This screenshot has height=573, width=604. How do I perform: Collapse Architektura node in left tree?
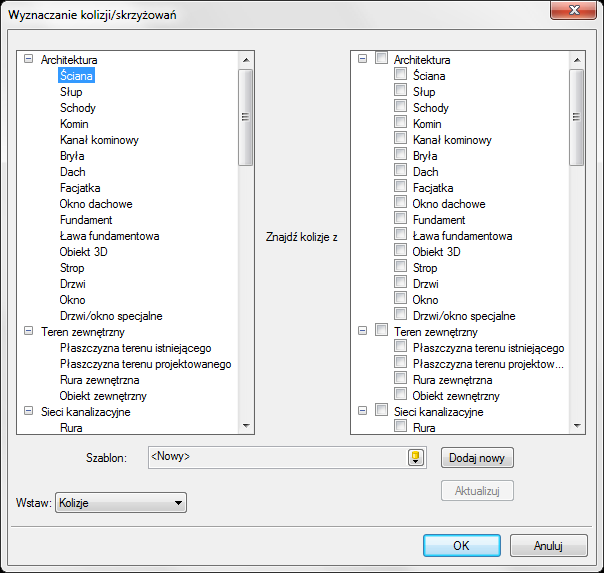[29, 59]
